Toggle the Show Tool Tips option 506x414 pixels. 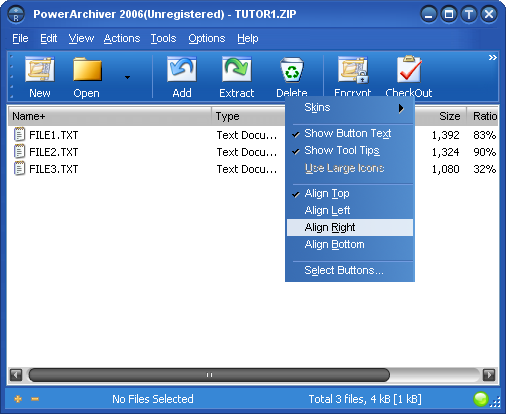[350, 151]
